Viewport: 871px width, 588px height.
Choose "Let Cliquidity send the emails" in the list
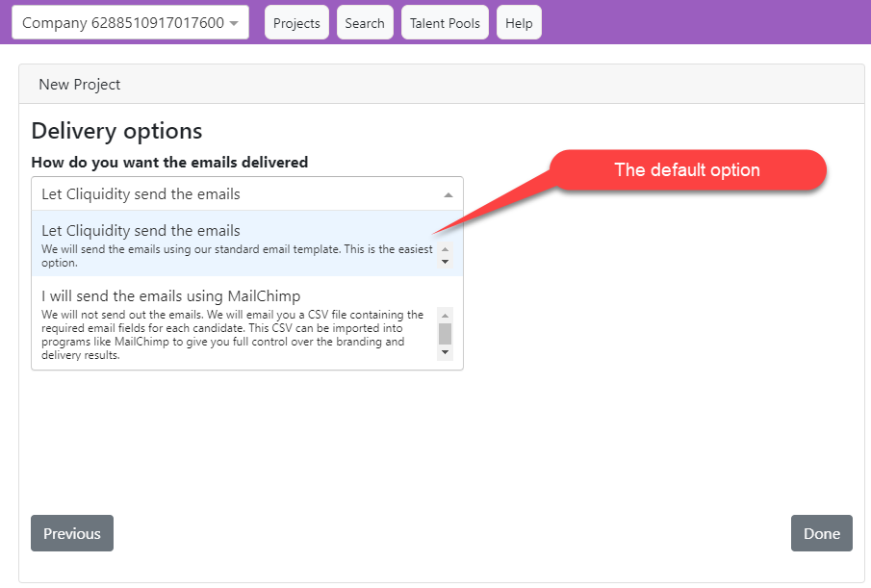pos(141,231)
